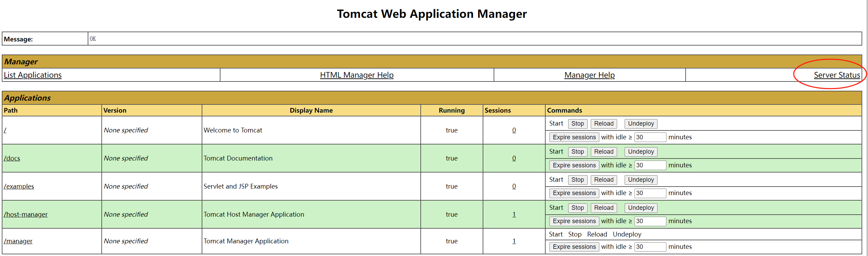Image resolution: width=868 pixels, height=256 pixels.
Task: Click the 'Tomcat Host Manager Application' text
Action: [254, 215]
